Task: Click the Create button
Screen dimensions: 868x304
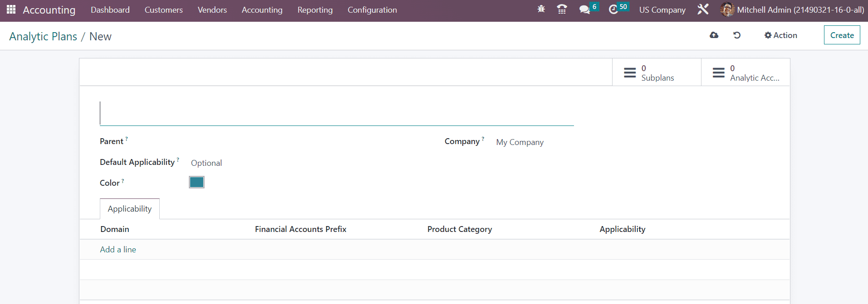Action: [x=842, y=35]
